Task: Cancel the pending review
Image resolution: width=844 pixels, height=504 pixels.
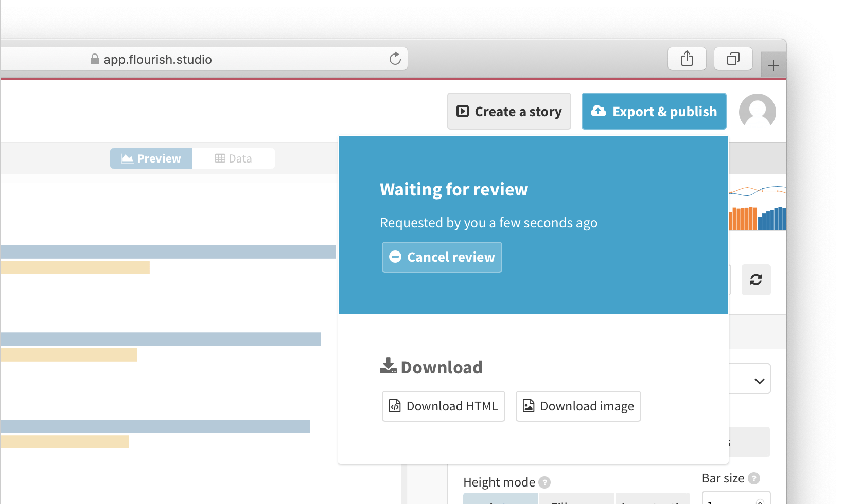Action: click(x=442, y=257)
